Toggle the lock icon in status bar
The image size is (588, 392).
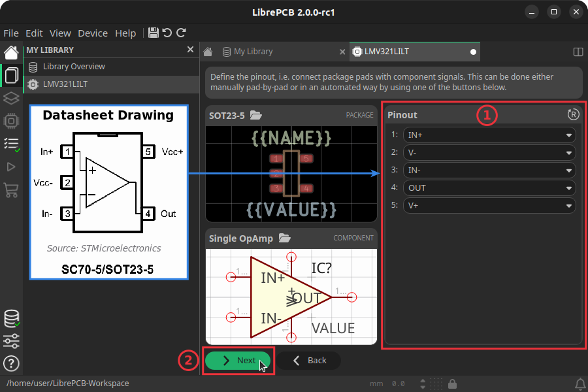tap(453, 384)
